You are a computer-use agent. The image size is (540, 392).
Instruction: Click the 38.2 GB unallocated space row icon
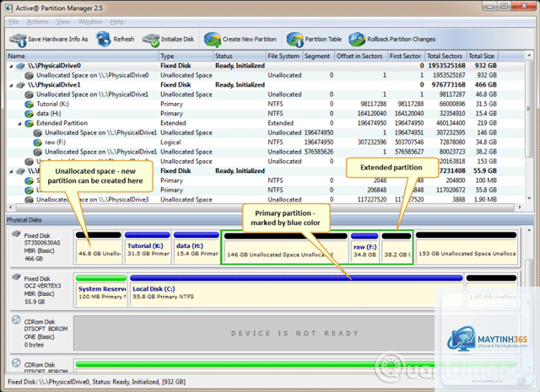[37, 152]
